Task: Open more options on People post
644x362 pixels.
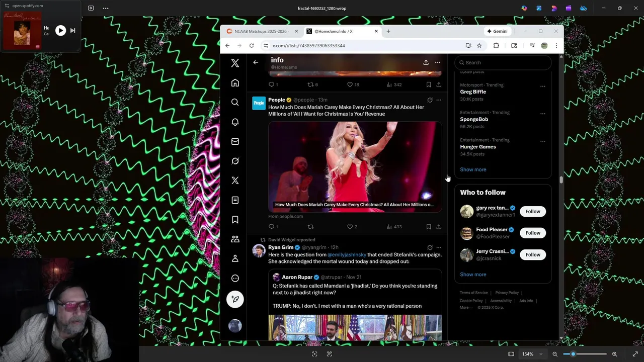Action: (x=439, y=100)
